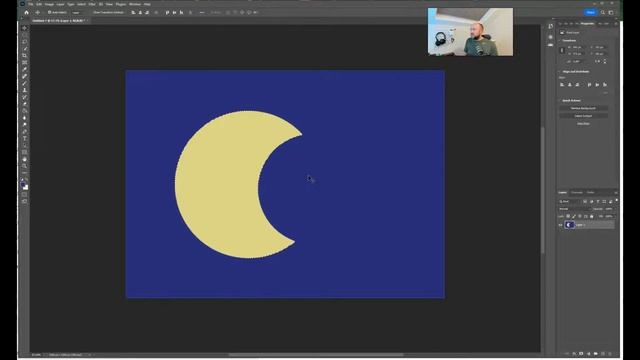Click the View More link in Quick Actions
This screenshot has height=360, width=640.
coord(583,123)
